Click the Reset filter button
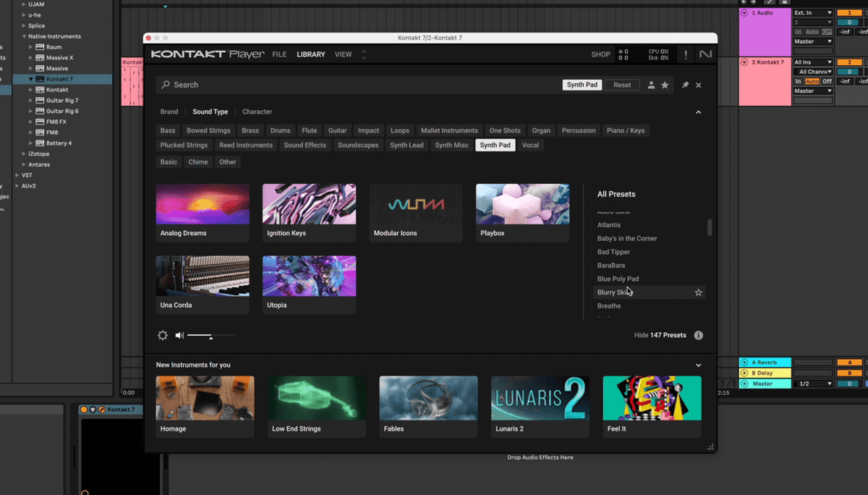The width and height of the screenshot is (868, 495). click(622, 85)
